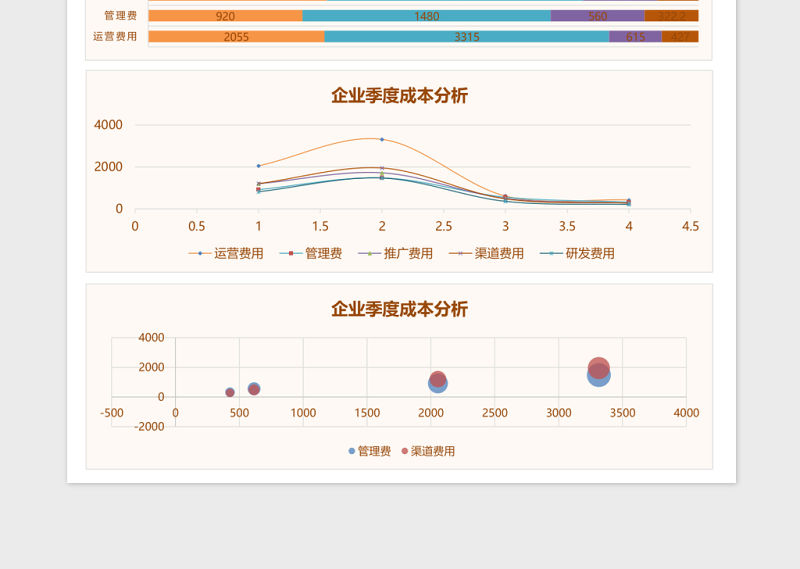The width and height of the screenshot is (800, 569).
Task: Click the line chart title 企业季度成本分析
Action: pyautogui.click(x=399, y=96)
